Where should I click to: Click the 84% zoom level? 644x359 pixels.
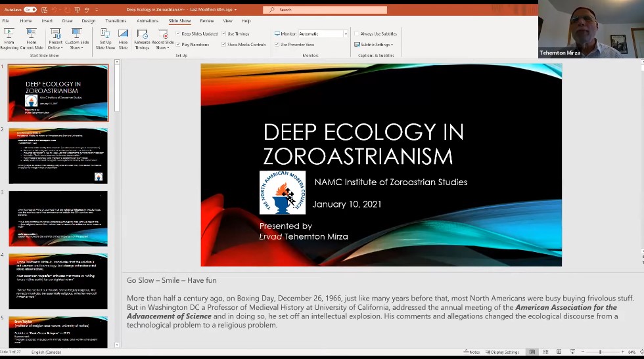point(632,352)
